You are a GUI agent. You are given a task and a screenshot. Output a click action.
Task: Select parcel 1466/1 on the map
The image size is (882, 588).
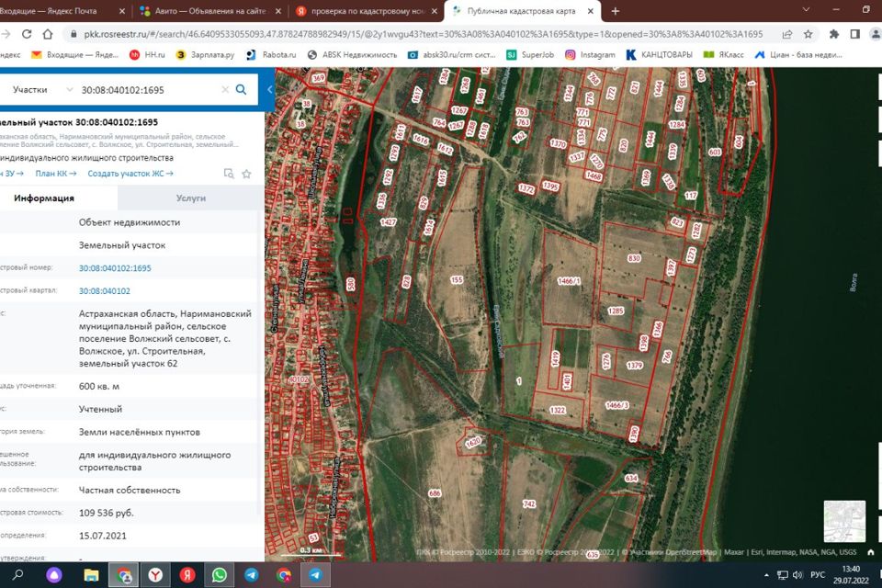click(569, 281)
